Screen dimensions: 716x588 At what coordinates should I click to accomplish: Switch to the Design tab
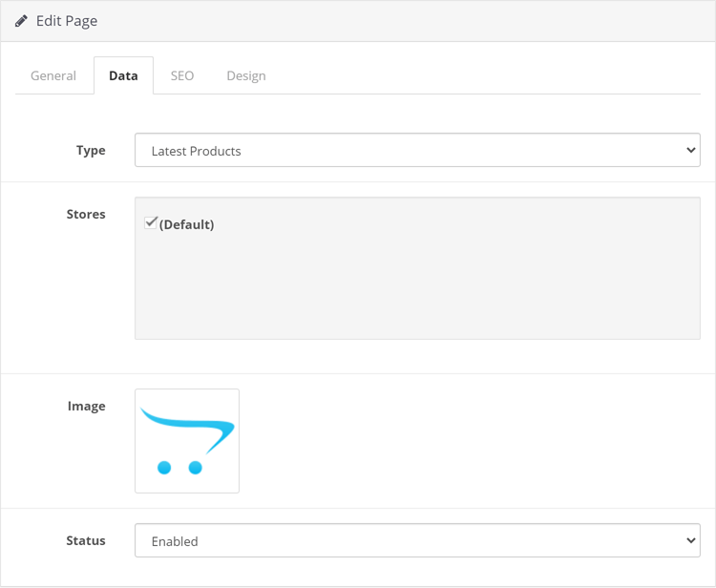pyautogui.click(x=246, y=75)
